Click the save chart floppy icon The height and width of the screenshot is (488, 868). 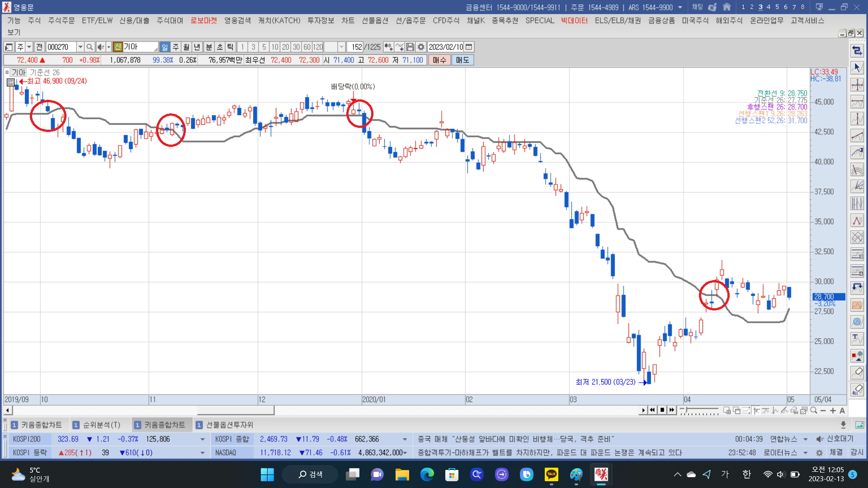point(410,47)
